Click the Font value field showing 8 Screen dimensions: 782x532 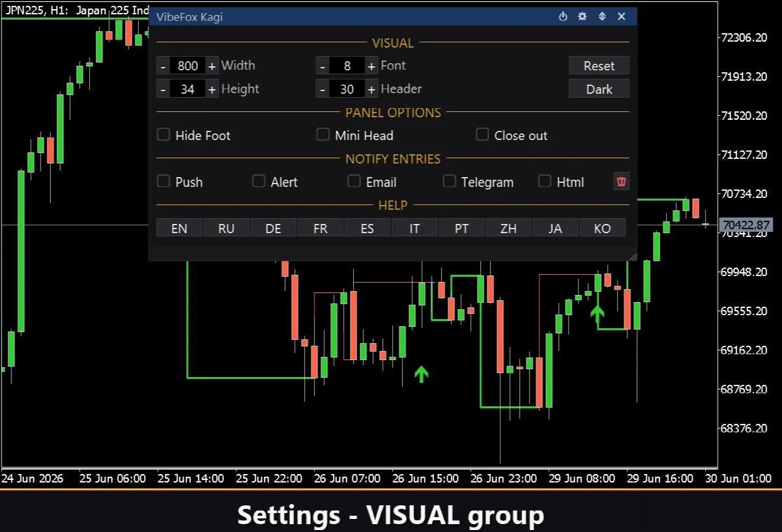tap(347, 66)
